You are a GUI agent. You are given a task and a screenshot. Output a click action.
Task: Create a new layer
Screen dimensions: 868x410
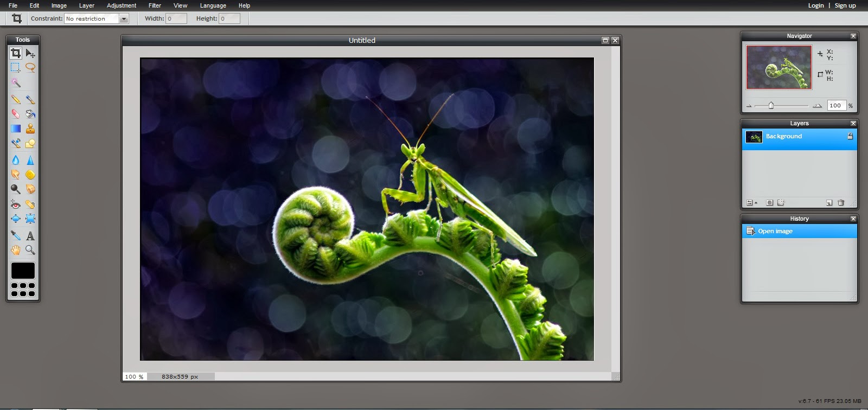[x=829, y=203]
